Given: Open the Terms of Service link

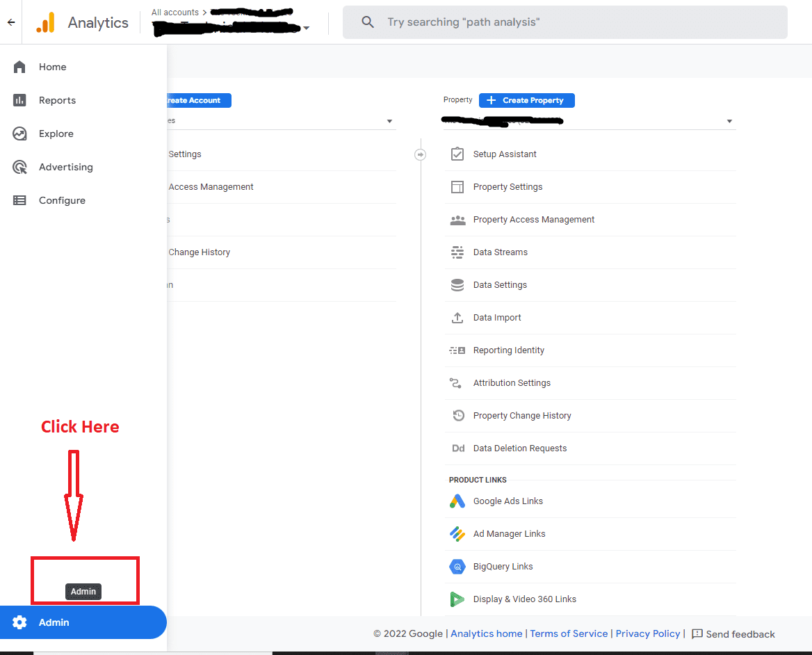Looking at the screenshot, I should tap(569, 633).
